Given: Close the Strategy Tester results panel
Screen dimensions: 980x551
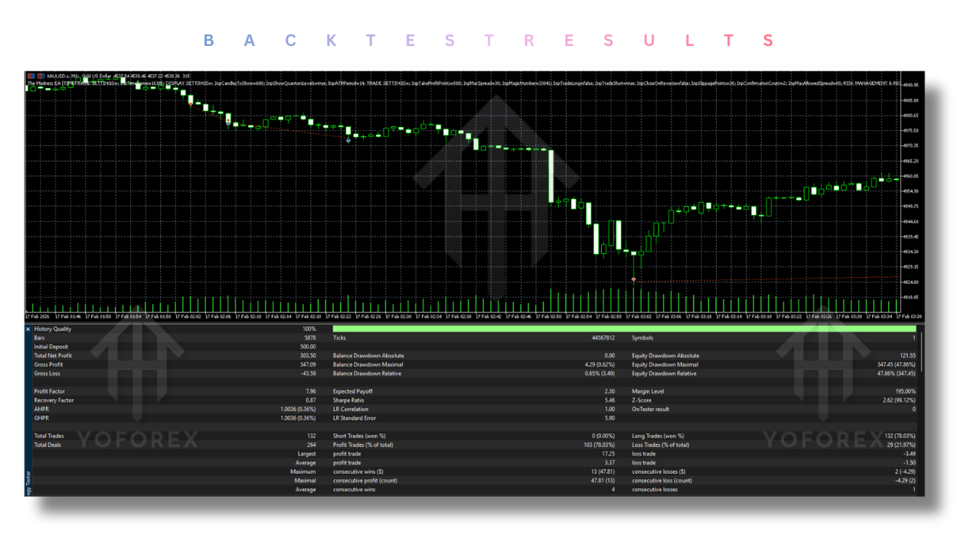Looking at the screenshot, I should (28, 329).
